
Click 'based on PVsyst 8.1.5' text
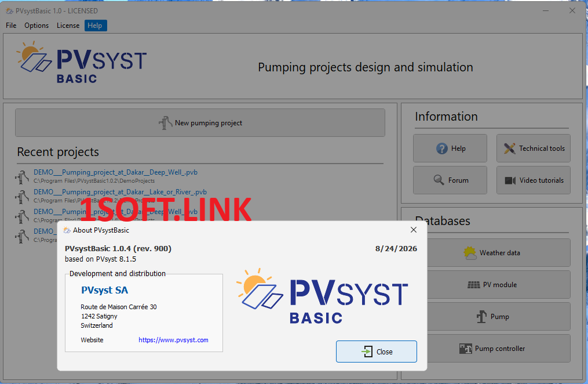100,259
